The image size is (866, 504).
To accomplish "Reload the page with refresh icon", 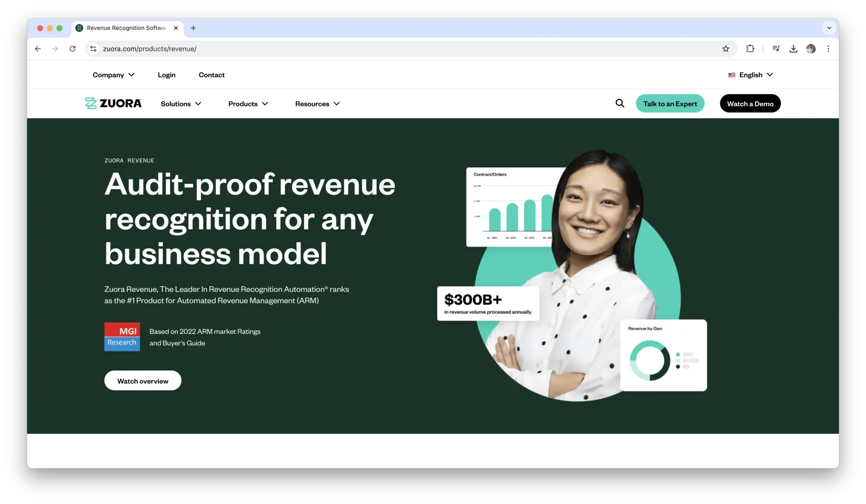I will (72, 49).
